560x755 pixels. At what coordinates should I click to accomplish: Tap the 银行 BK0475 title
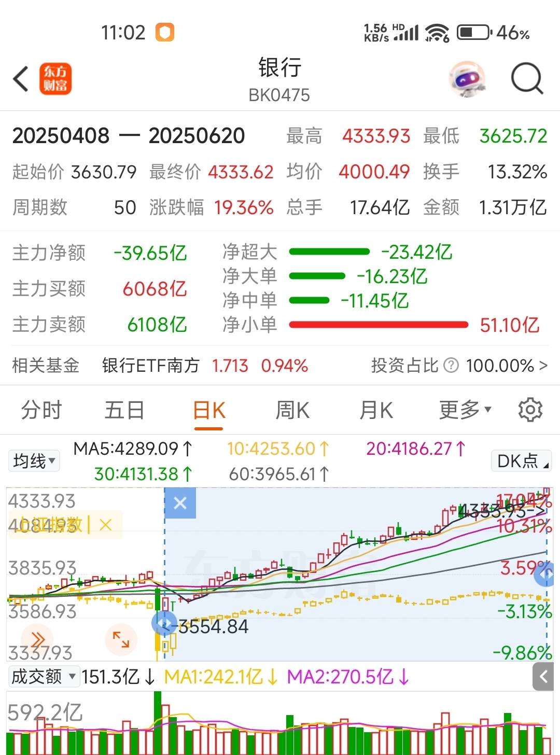(x=279, y=80)
